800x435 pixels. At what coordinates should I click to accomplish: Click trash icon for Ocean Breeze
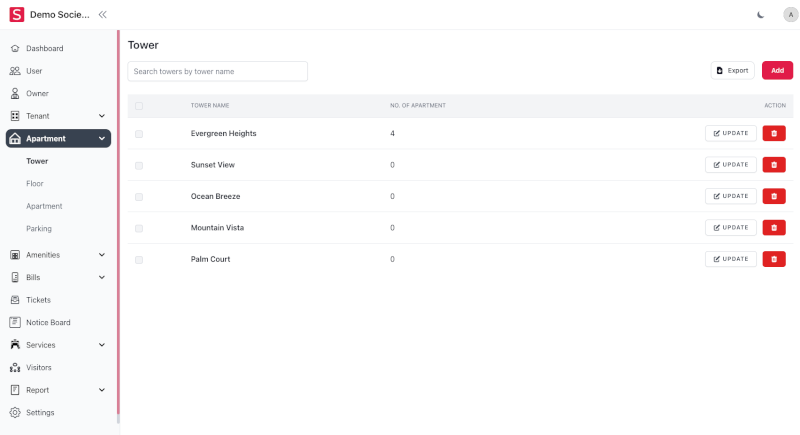[x=773, y=196]
